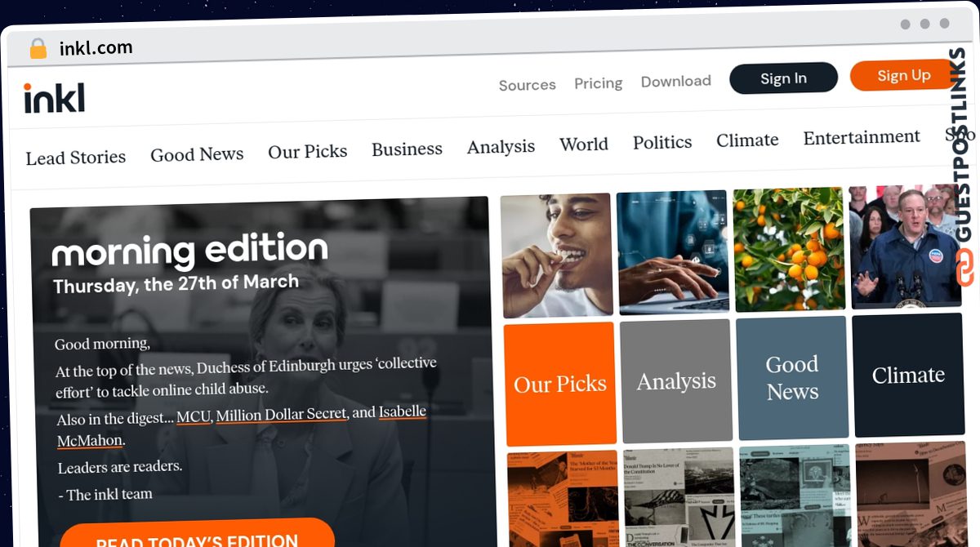This screenshot has width=980, height=547.
Task: Open the Entertainment tab
Action: click(862, 137)
